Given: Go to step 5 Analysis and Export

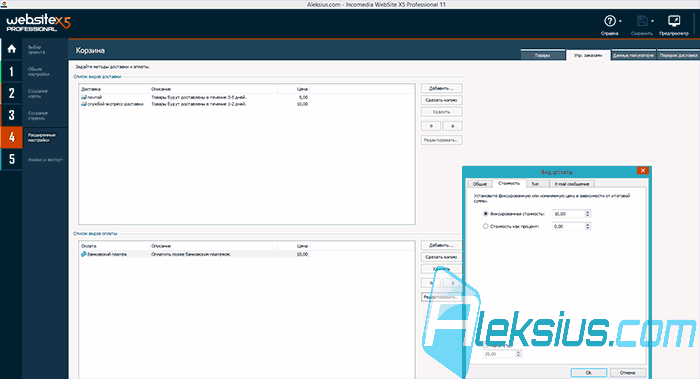Looking at the screenshot, I should (12, 159).
